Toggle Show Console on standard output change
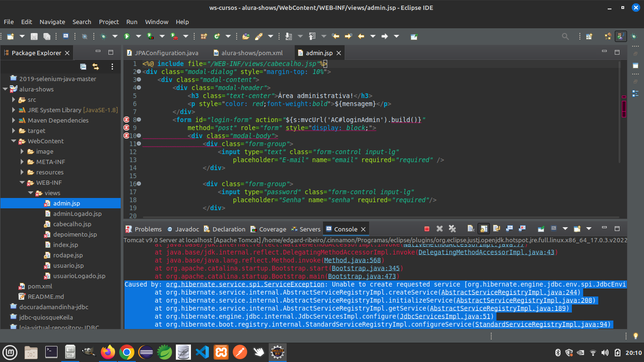Screen dimensions: 644x362 [509, 229]
